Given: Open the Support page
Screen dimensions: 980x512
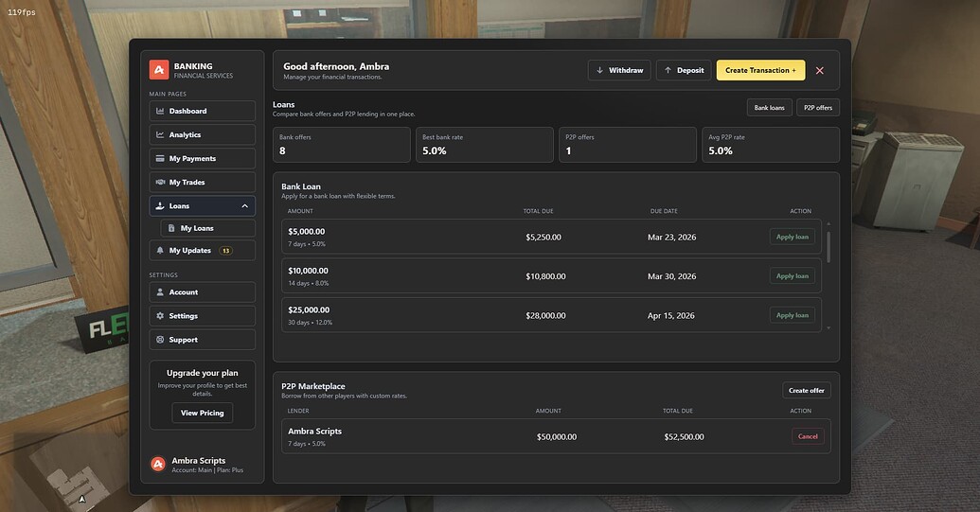Looking at the screenshot, I should click(x=202, y=340).
